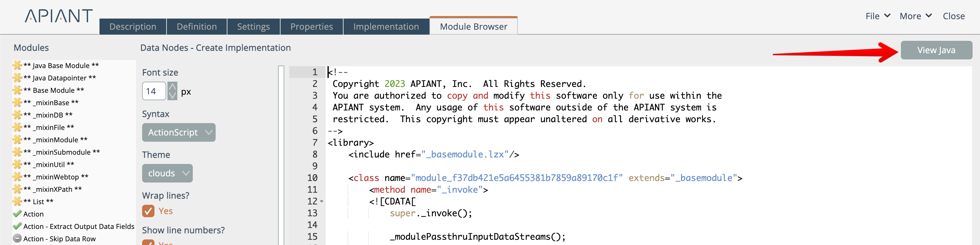
Task: Click the star icon beside _mixinDB module
Action: coord(17,115)
